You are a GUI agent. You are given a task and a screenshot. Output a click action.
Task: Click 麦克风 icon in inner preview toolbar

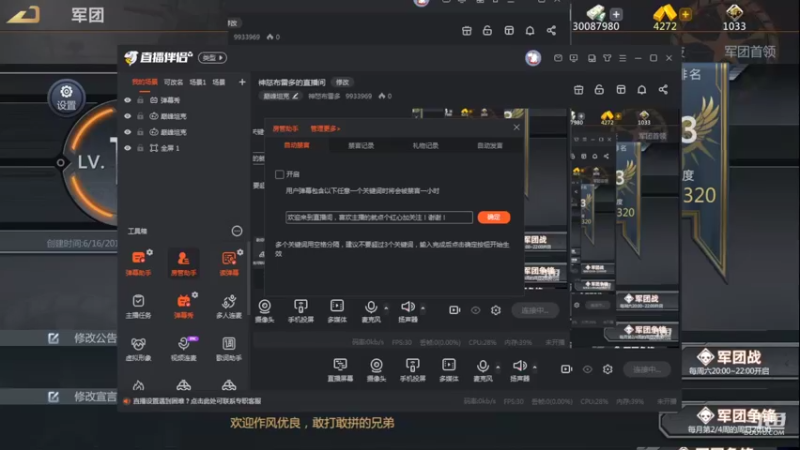coord(371,311)
